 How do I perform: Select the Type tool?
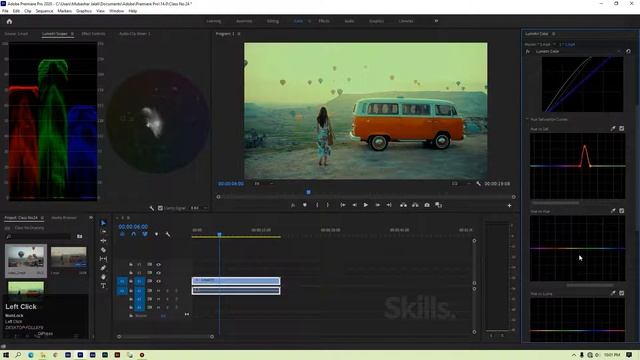pyautogui.click(x=103, y=286)
